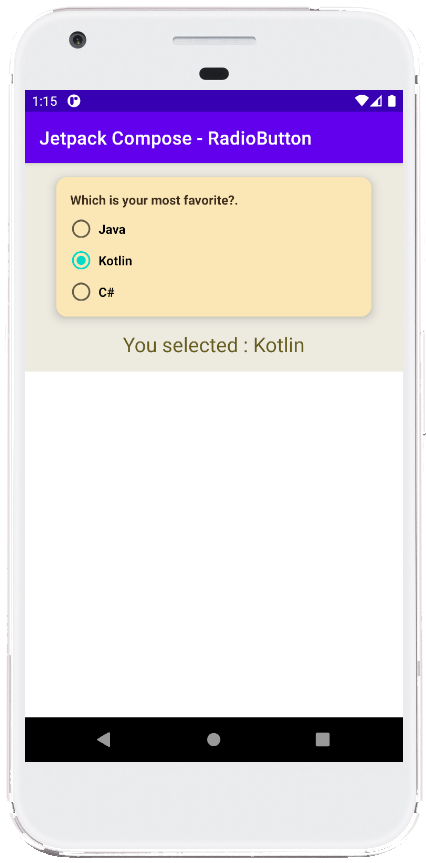Viewport: 426px width, 863px height.
Task: Select the Kotlin radio button
Action: 81,260
